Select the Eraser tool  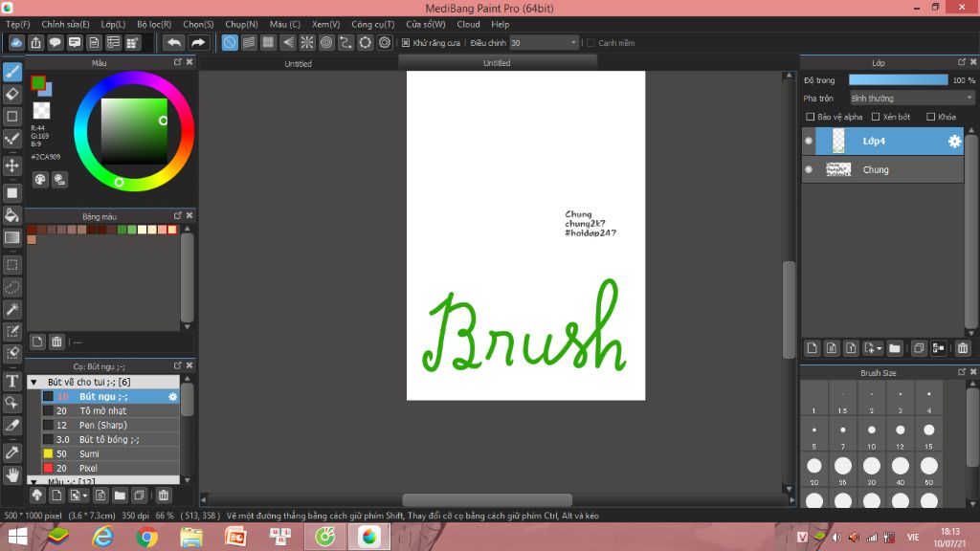12,95
